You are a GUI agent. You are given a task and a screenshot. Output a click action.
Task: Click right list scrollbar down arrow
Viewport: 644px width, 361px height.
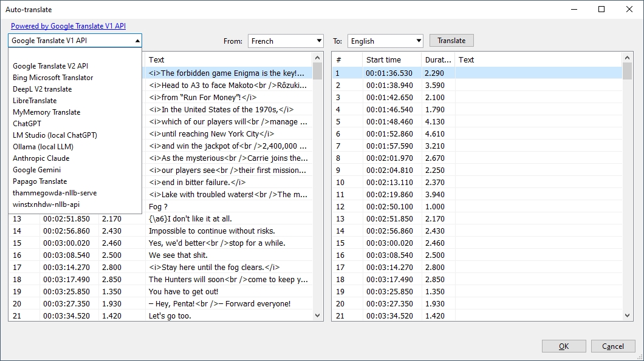click(x=627, y=315)
